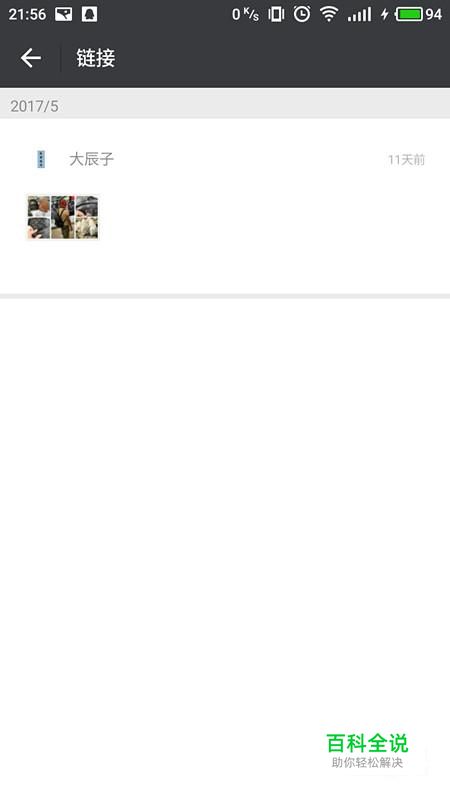The height and width of the screenshot is (800, 450).
Task: Click the 百科全说 watermark logo
Action: point(367,743)
